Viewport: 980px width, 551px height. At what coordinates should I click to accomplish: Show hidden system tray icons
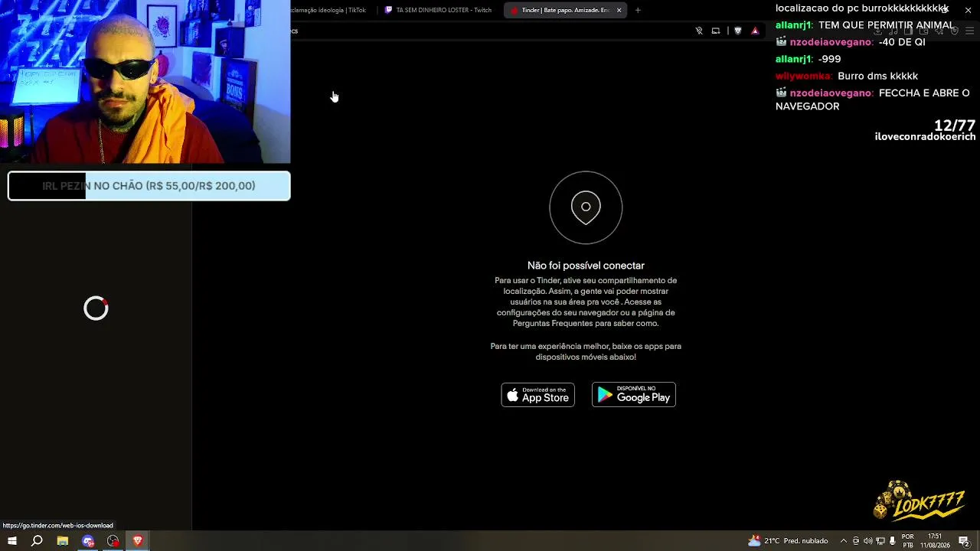click(844, 541)
